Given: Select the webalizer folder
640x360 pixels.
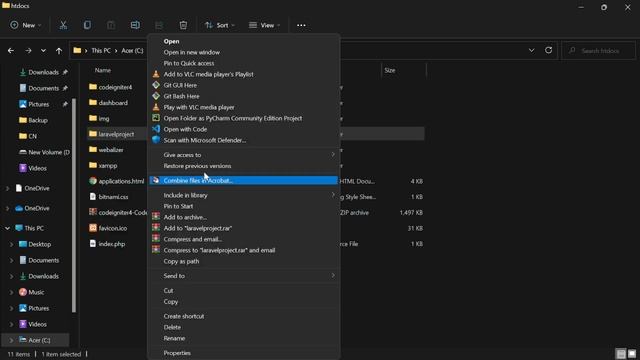Looking at the screenshot, I should [106, 150].
